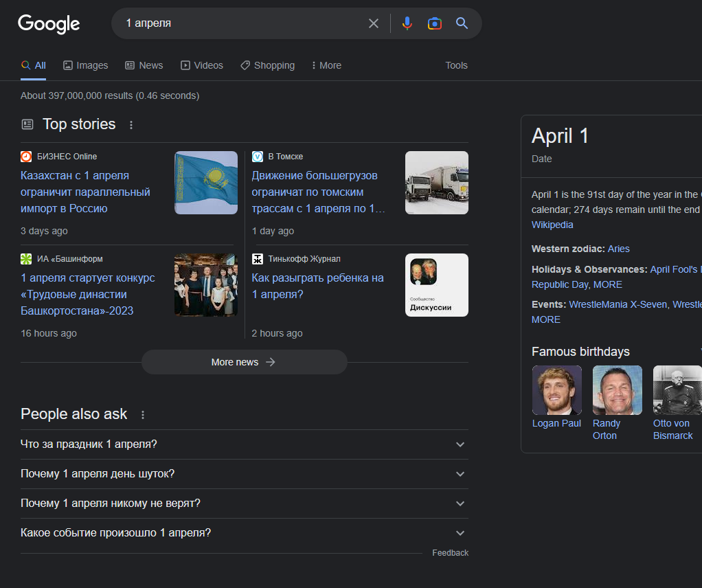Viewport: 702px width, 588px height.
Task: Click Otto von Bismarck's photo
Action: [677, 390]
